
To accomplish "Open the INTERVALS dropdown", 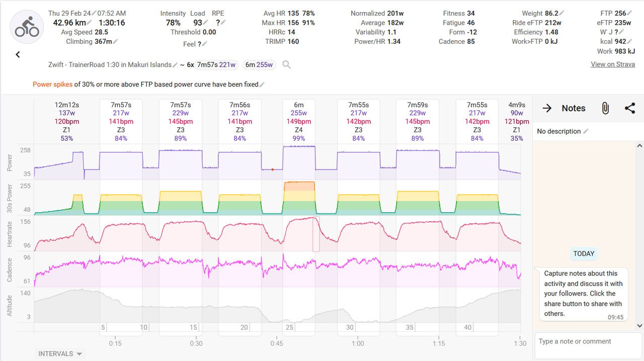I will pos(59,353).
